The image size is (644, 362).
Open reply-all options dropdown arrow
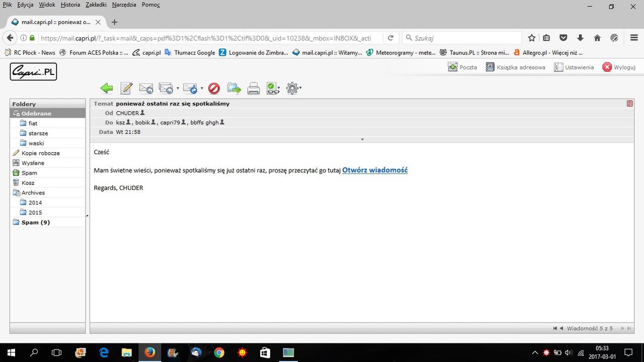178,88
